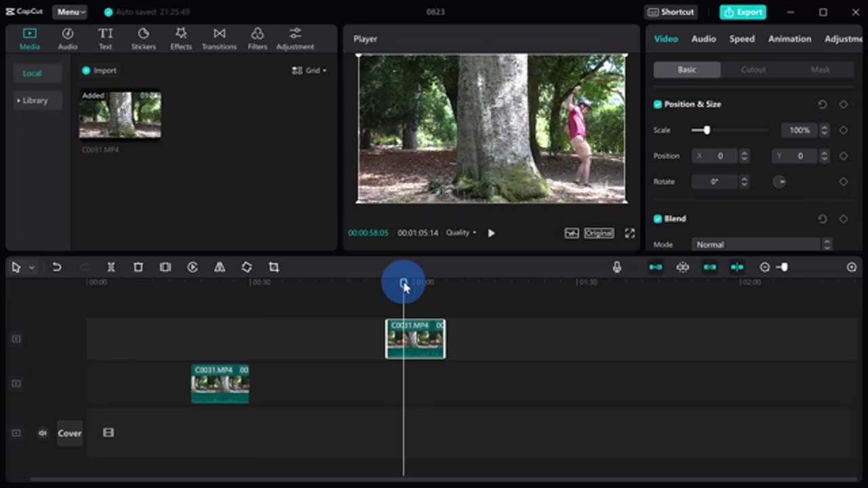The height and width of the screenshot is (488, 868).
Task: Switch to the Speed tab
Action: [x=742, y=39]
